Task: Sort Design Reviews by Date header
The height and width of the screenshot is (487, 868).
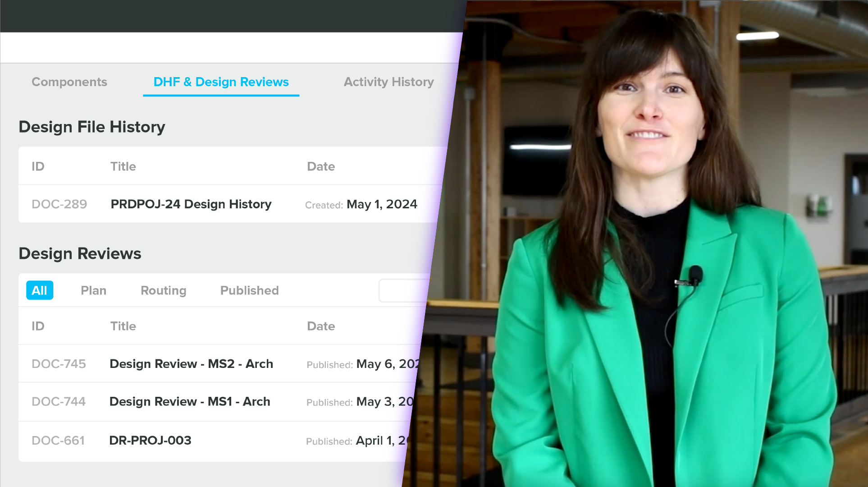Action: click(321, 326)
